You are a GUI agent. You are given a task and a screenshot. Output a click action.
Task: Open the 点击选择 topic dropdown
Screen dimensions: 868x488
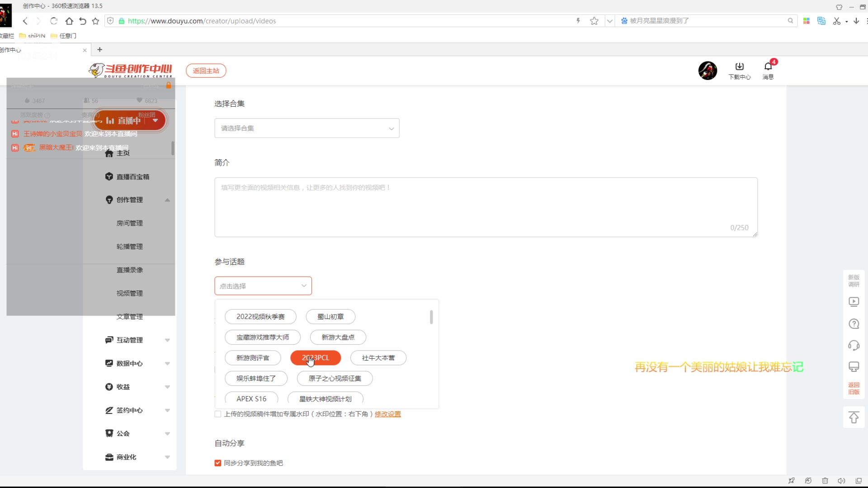click(x=263, y=286)
